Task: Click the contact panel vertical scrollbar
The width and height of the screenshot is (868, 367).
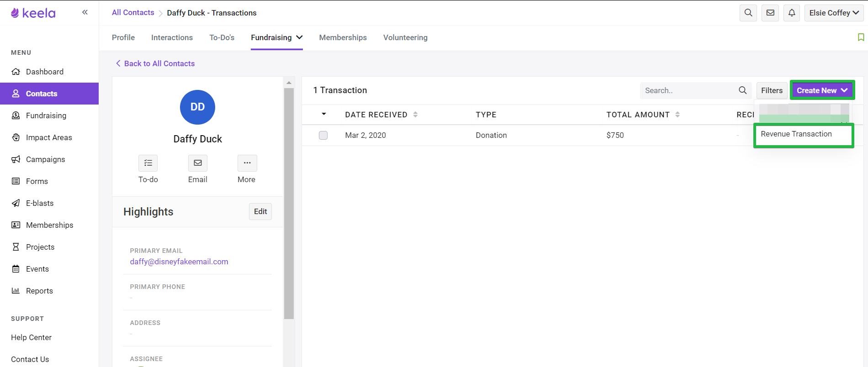Action: point(289,203)
